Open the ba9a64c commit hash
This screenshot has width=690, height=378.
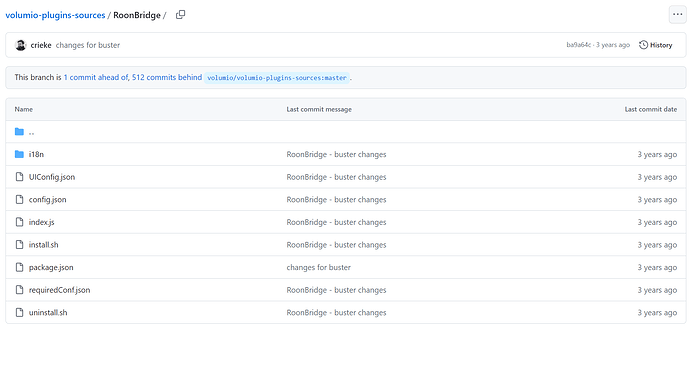(x=578, y=45)
